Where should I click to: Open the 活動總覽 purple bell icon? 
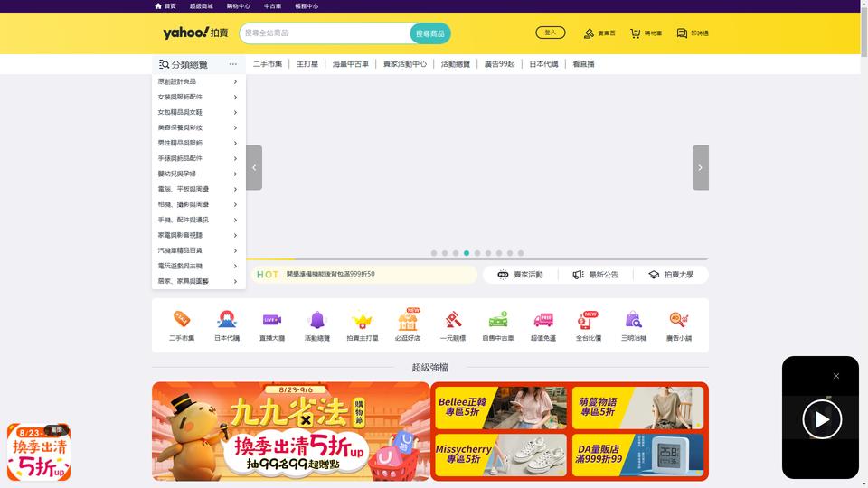[317, 319]
